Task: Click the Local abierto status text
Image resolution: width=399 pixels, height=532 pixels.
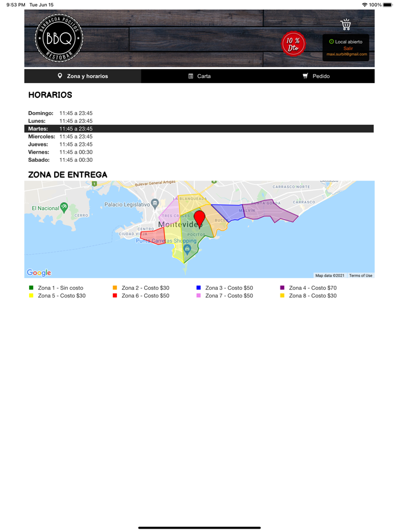Action: pyautogui.click(x=349, y=42)
